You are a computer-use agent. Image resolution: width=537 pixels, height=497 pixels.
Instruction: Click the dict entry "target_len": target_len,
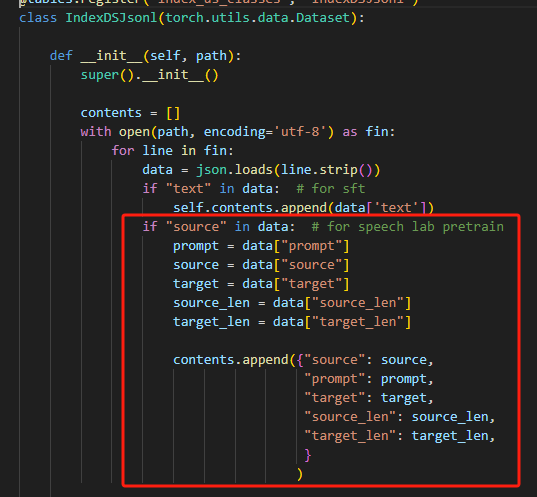tap(400, 436)
